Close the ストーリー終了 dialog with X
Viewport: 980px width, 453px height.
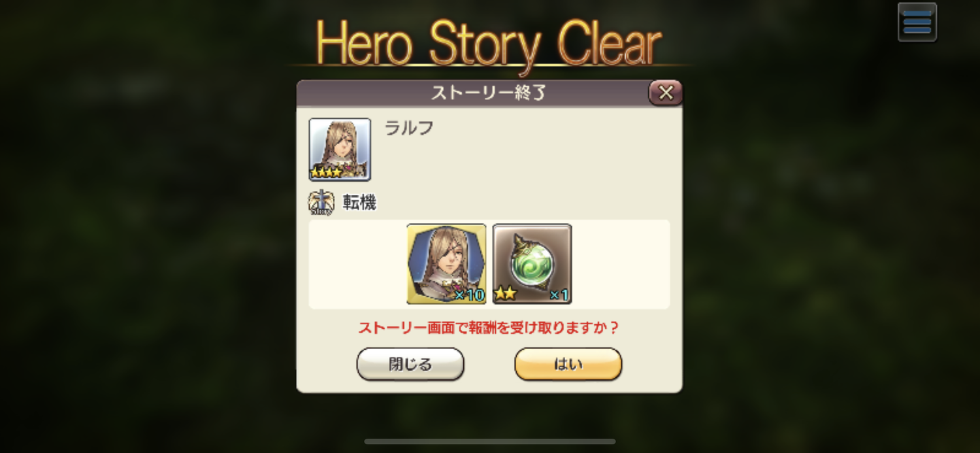pyautogui.click(x=665, y=93)
